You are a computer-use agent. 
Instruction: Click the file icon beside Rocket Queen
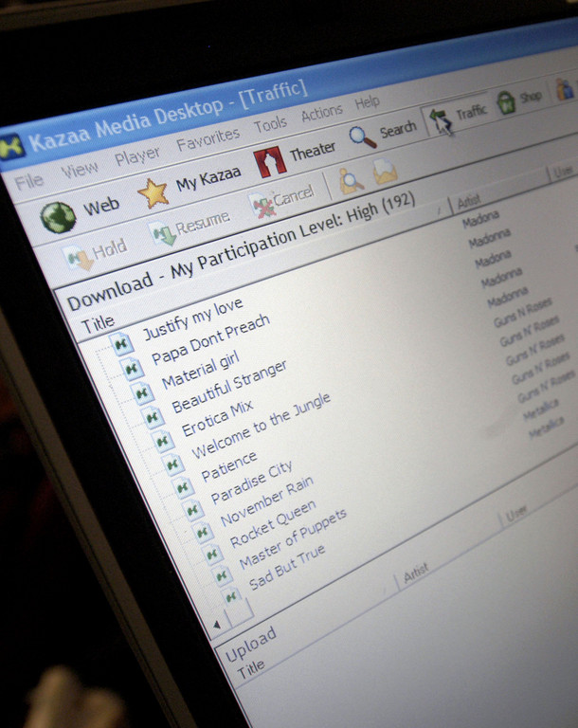(212, 555)
